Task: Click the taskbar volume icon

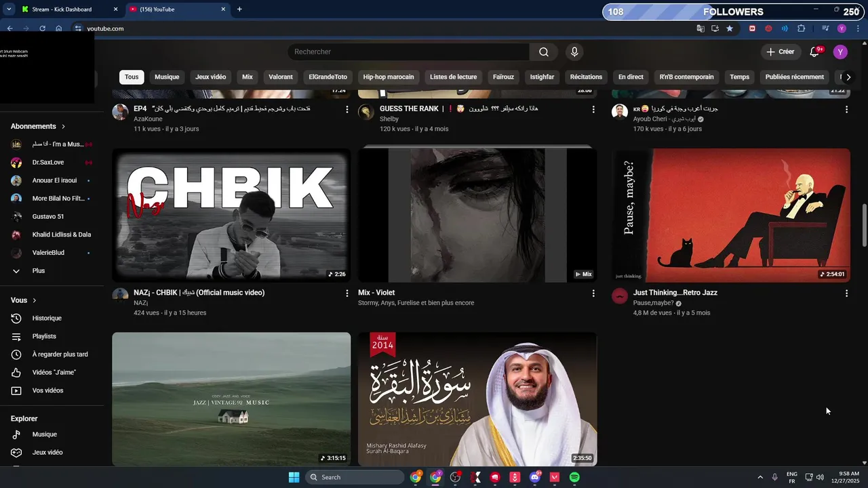Action: [820, 477]
